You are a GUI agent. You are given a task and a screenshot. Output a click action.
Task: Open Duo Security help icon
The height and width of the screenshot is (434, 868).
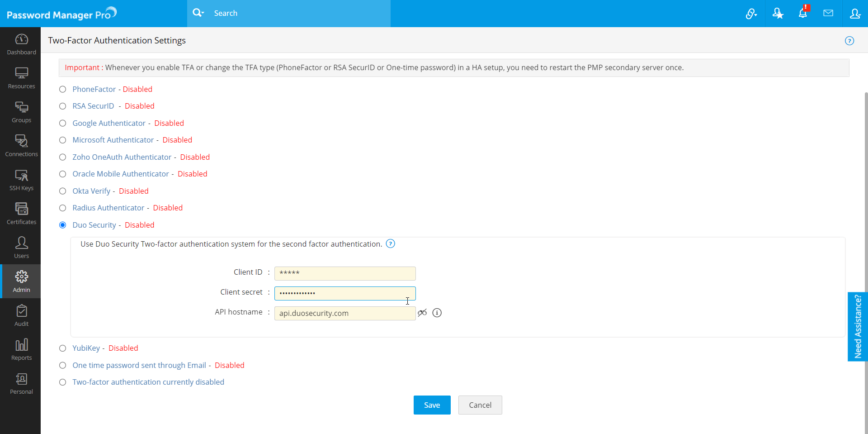tap(391, 244)
